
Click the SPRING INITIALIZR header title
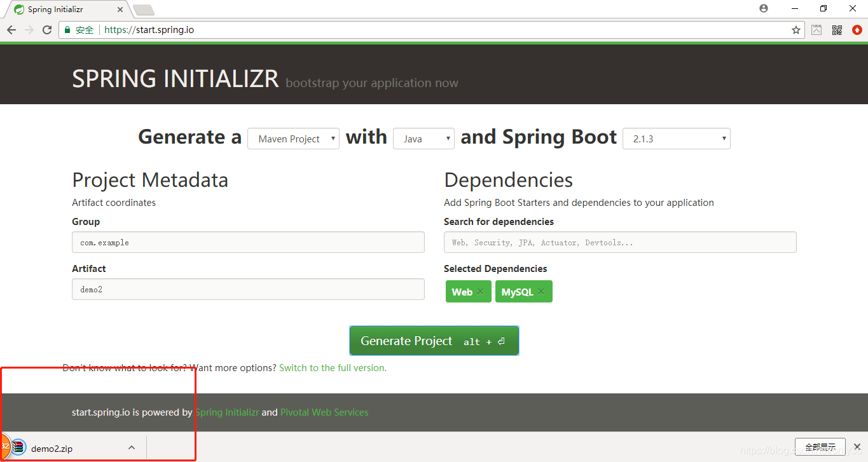(175, 79)
